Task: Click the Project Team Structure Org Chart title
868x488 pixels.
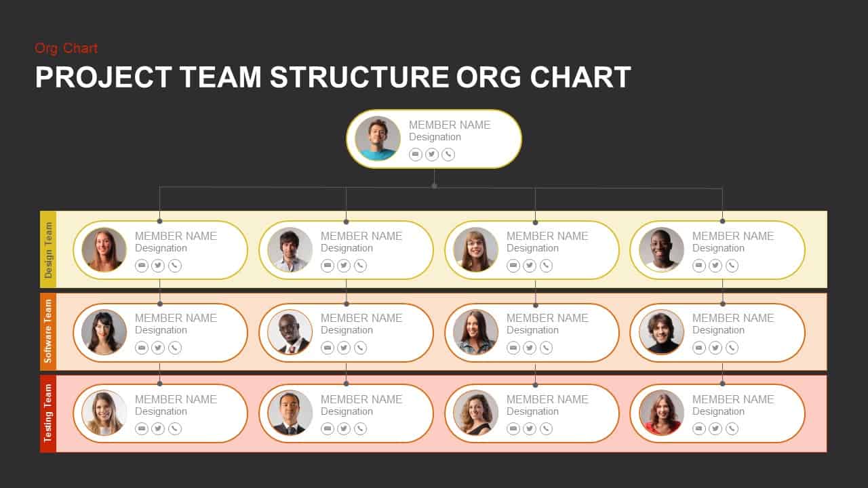Action: pos(333,77)
